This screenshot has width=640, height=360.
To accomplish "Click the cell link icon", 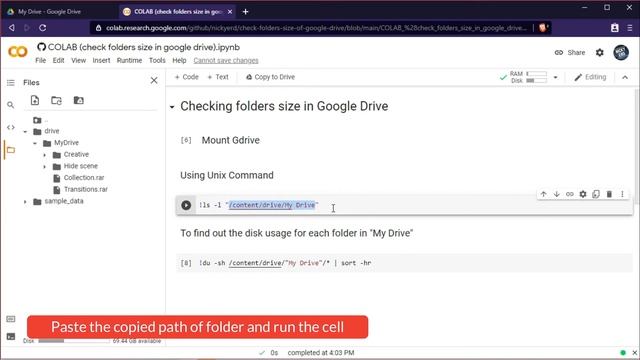I will [570, 194].
